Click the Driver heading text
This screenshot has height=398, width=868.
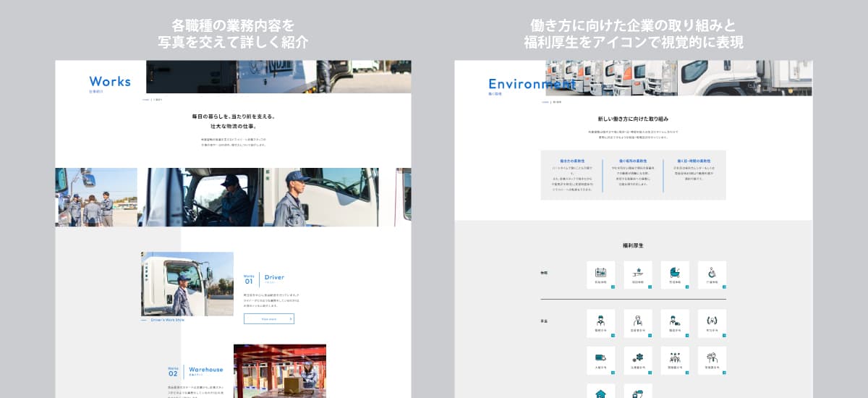click(274, 277)
